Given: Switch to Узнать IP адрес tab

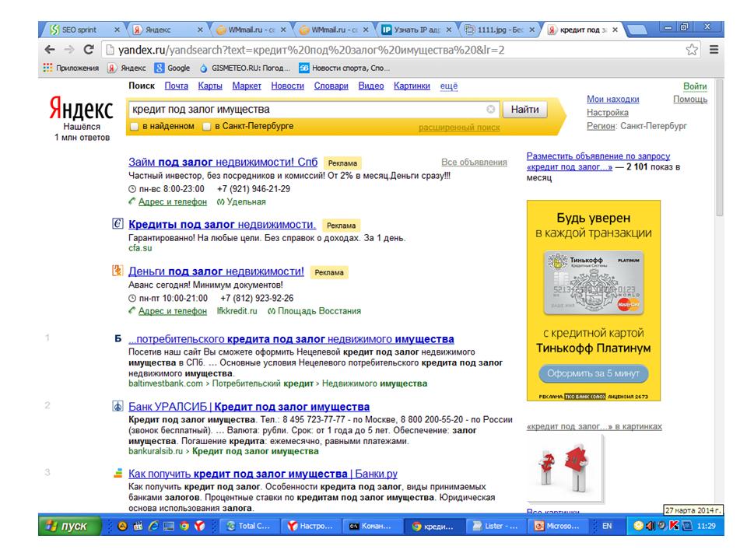Looking at the screenshot, I should [x=416, y=30].
